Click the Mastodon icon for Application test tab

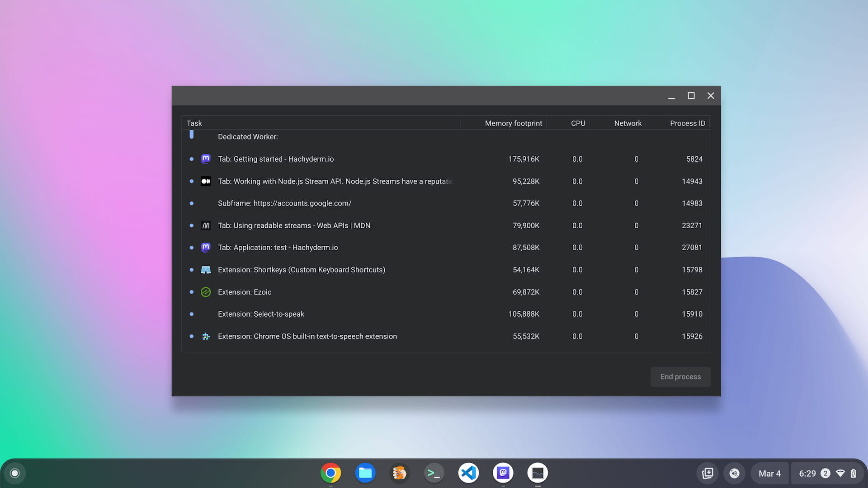pyautogui.click(x=205, y=247)
